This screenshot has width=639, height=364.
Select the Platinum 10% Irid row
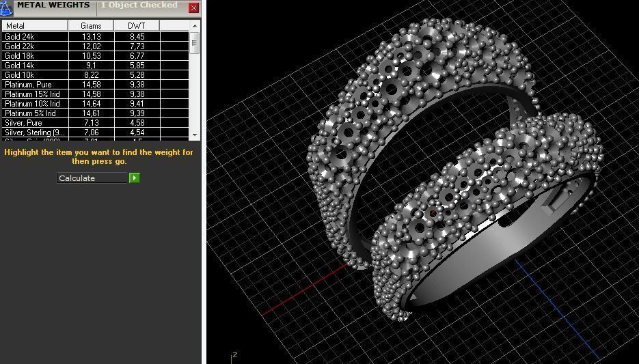[x=96, y=103]
